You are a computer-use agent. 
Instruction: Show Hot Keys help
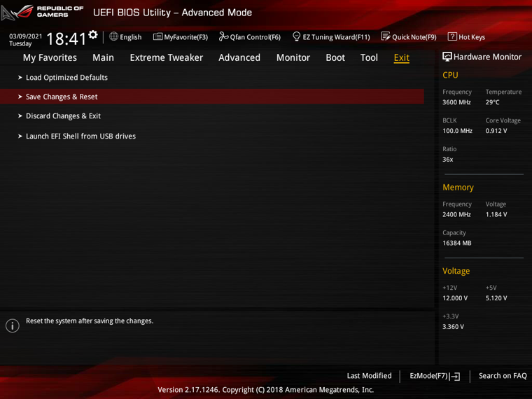(x=472, y=37)
